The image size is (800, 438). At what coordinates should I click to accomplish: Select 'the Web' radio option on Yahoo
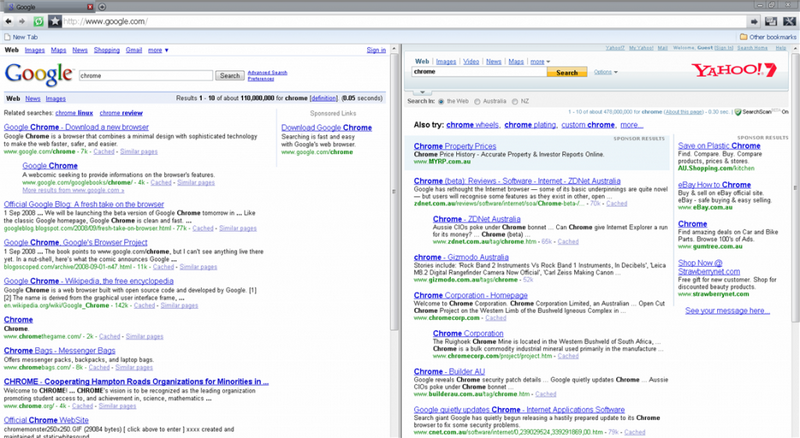(x=441, y=101)
